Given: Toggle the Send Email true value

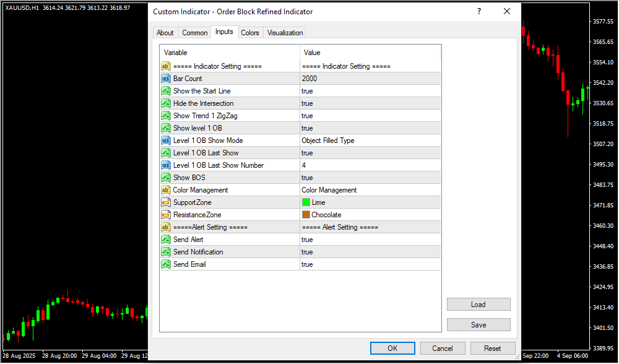Looking at the screenshot, I should coord(370,264).
